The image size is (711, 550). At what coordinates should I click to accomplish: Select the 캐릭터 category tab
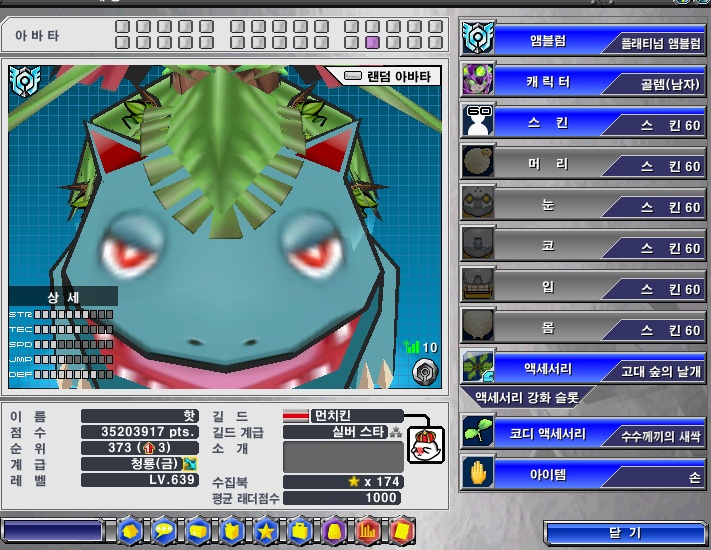(x=548, y=82)
